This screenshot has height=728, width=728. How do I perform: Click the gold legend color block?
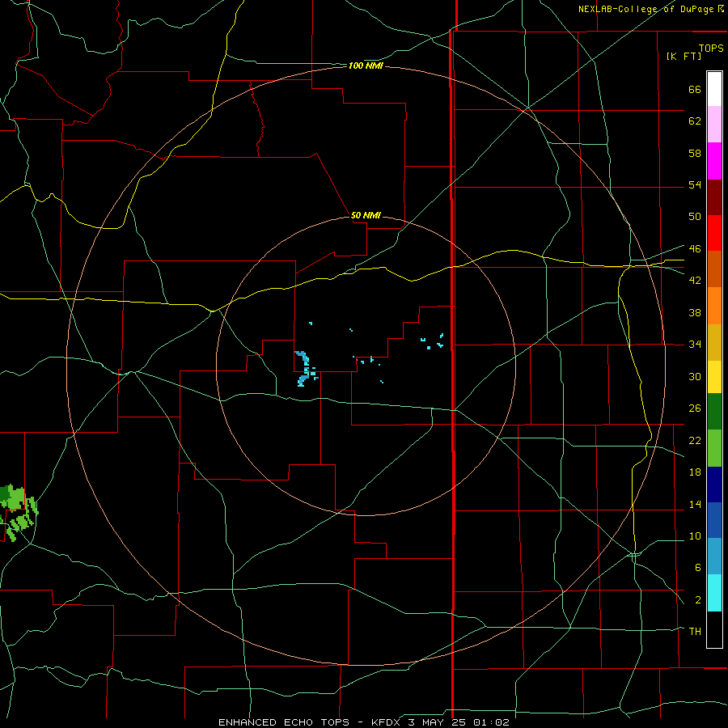pos(714,342)
